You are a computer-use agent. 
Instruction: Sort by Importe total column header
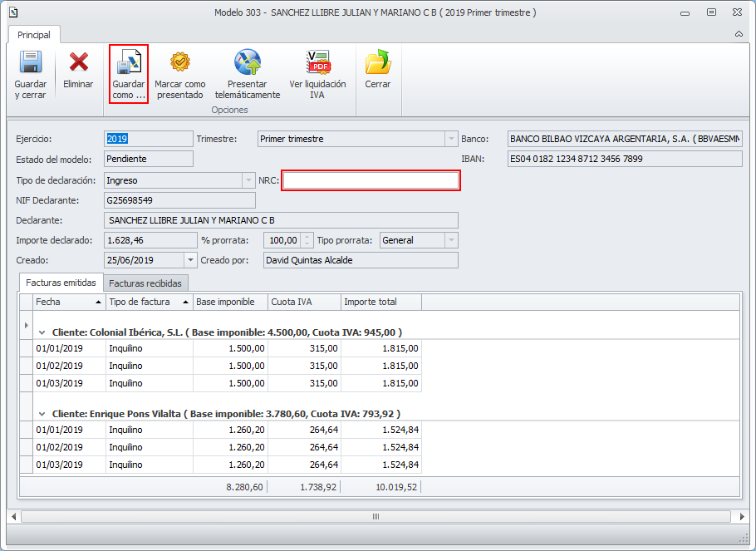click(380, 302)
